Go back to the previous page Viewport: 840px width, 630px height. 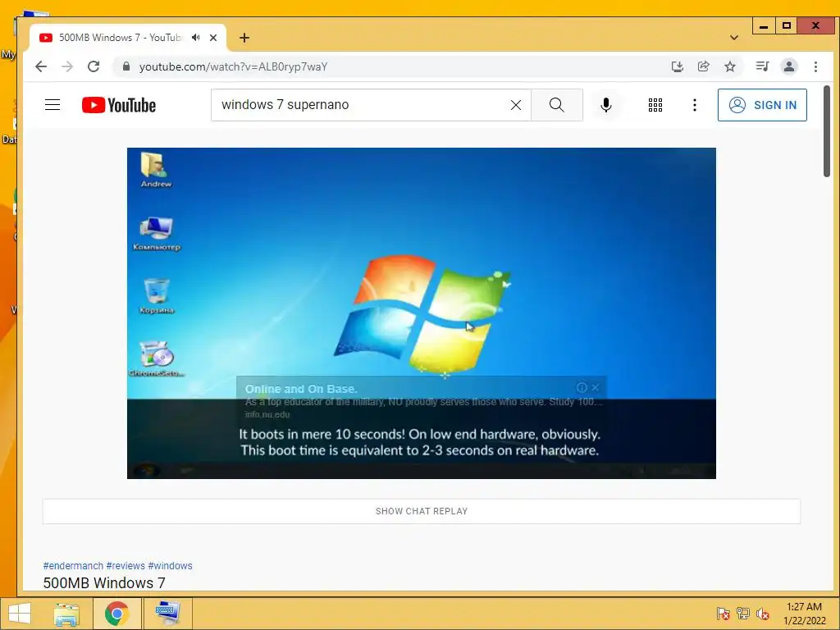[x=41, y=66]
